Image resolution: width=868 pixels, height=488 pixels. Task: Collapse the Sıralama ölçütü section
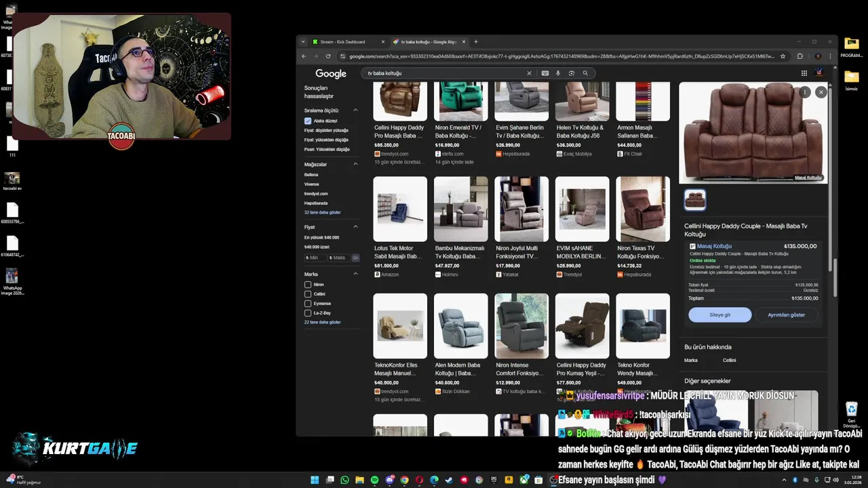pyautogui.click(x=355, y=110)
